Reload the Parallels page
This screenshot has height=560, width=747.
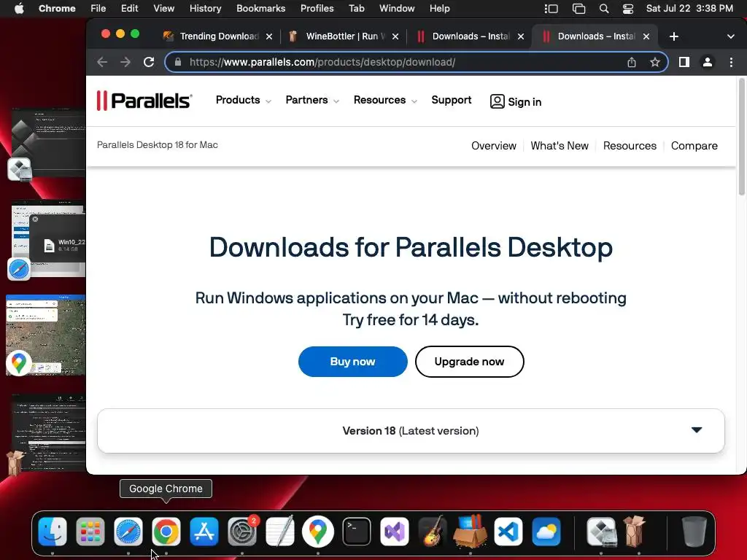[x=149, y=62]
